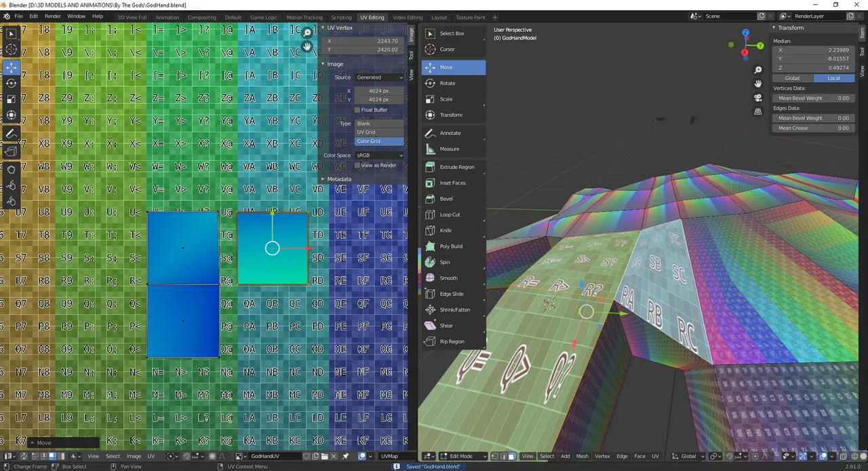Select the Color Grid image type
Image resolution: width=868 pixels, height=471 pixels.
(379, 141)
